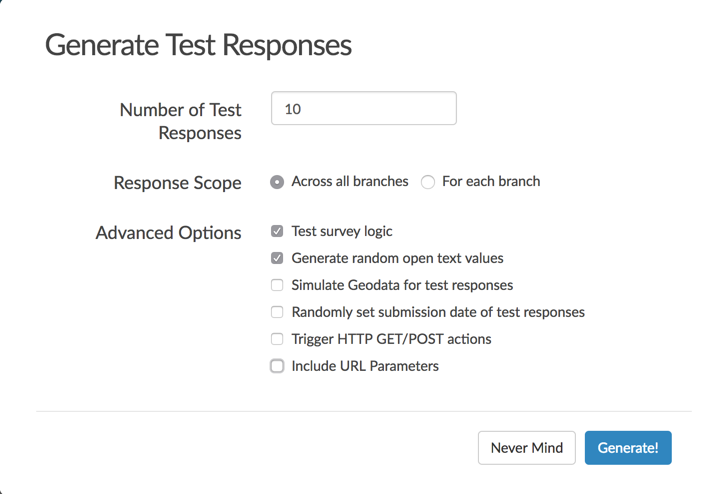Click the "Across all branches" label text

(x=349, y=181)
